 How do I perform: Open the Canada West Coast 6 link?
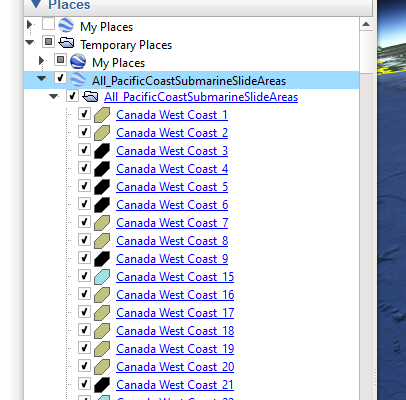tap(172, 205)
